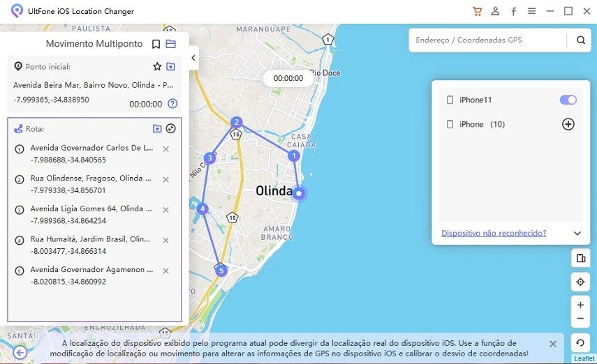597x364 pixels.
Task: Select Rua Olindense, Fragoso, Olinda route entry
Action: pos(92,184)
